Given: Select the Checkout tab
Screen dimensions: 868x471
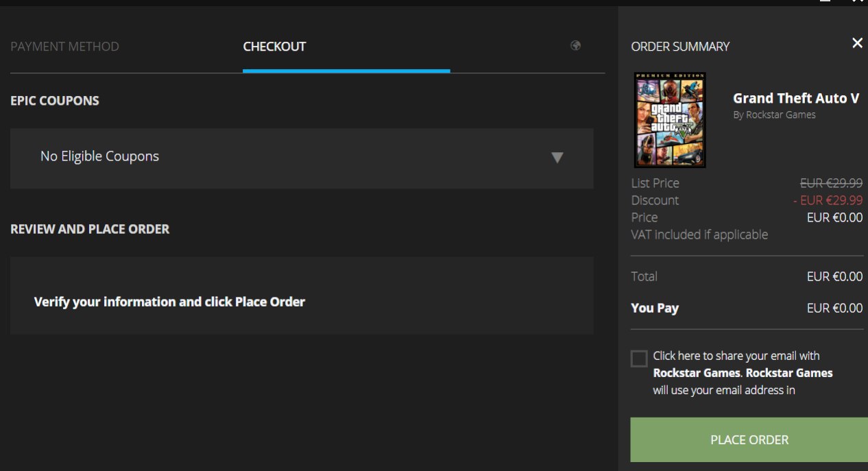Looking at the screenshot, I should [x=274, y=47].
